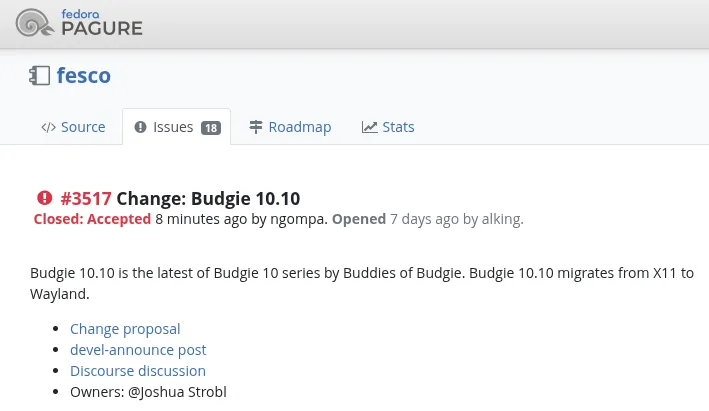This screenshot has height=411, width=709.
Task: Click the red closed-issue status icon
Action: tap(45, 198)
